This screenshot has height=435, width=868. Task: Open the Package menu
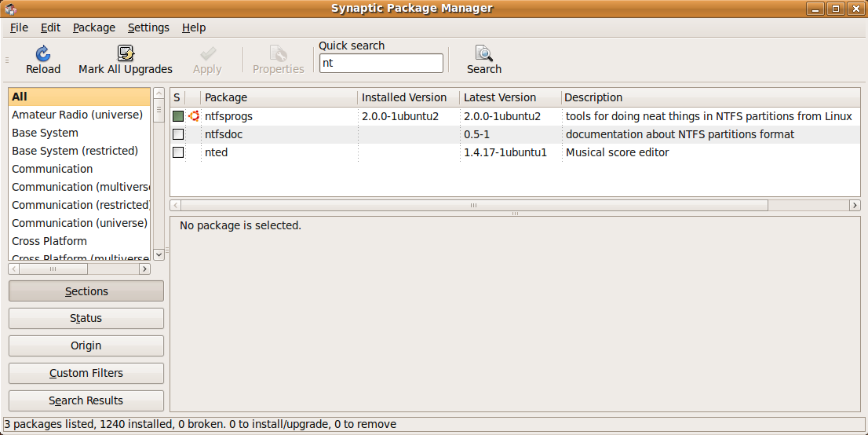[94, 27]
